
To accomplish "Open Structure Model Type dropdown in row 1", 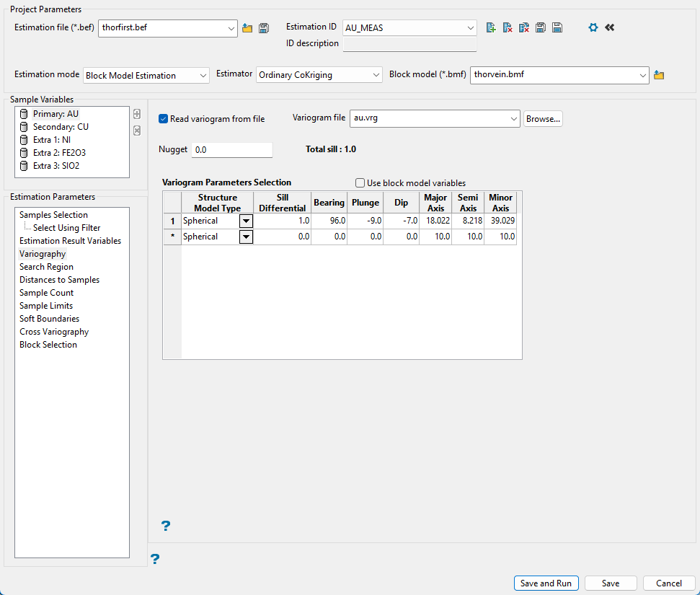I will pos(246,221).
